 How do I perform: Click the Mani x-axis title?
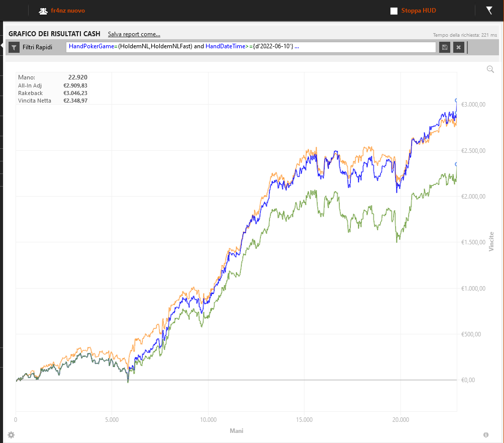(237, 431)
